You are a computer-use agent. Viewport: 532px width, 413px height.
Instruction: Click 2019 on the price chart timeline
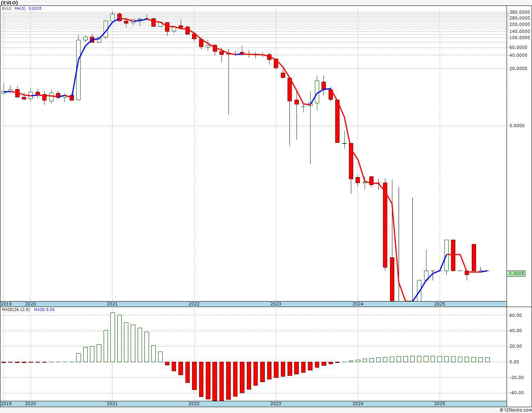click(x=6, y=304)
